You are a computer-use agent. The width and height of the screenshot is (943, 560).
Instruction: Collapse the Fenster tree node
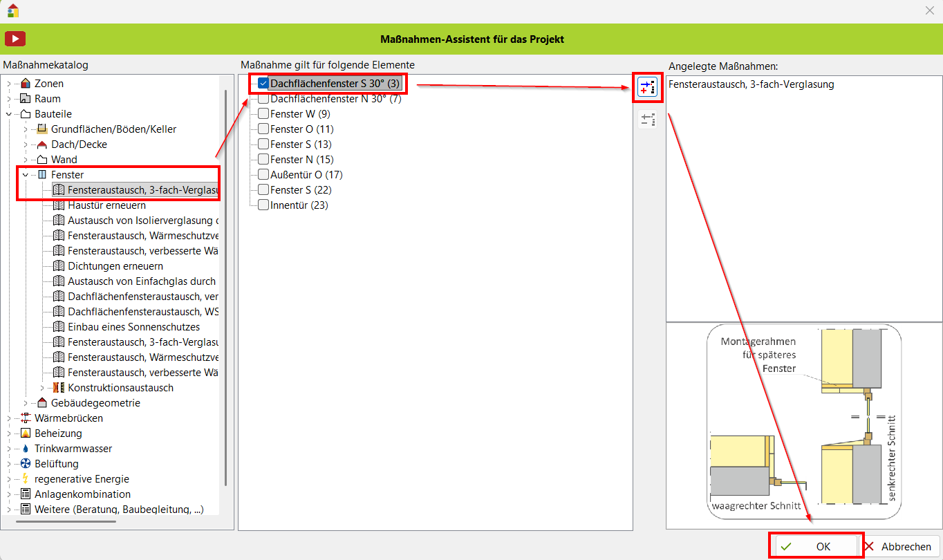click(x=25, y=175)
